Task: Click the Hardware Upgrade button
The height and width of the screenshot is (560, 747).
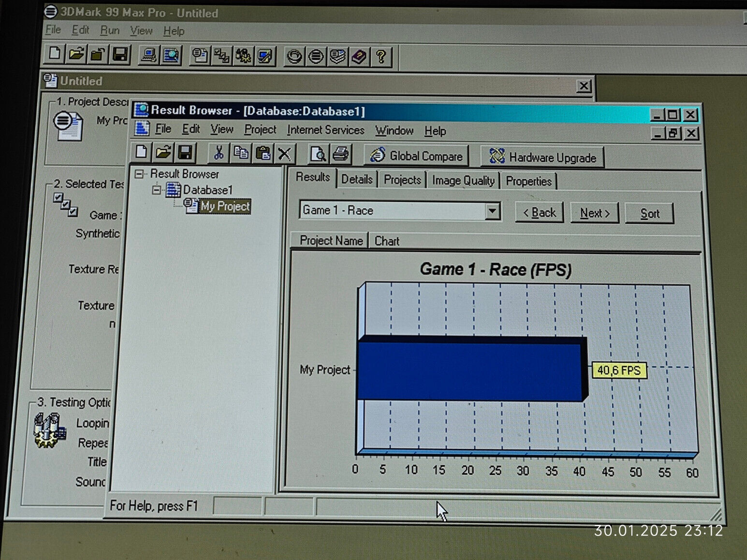Action: [542, 158]
